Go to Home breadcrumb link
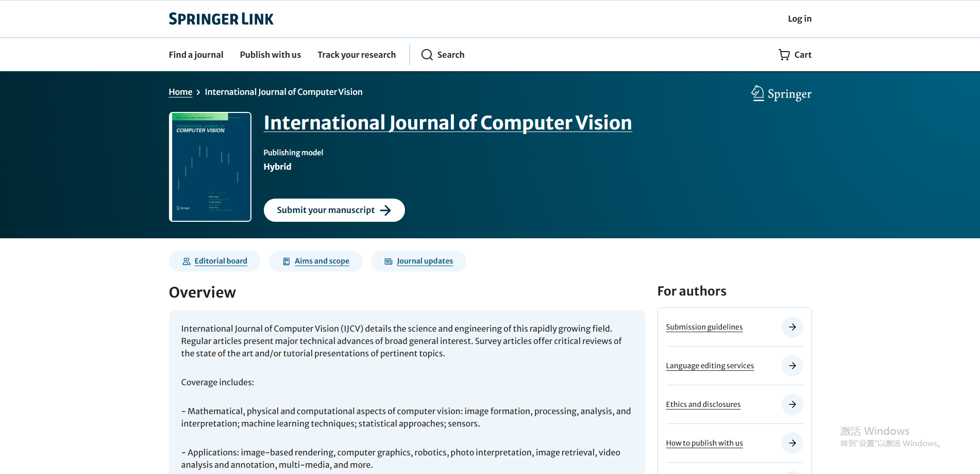The image size is (980, 474). point(180,92)
